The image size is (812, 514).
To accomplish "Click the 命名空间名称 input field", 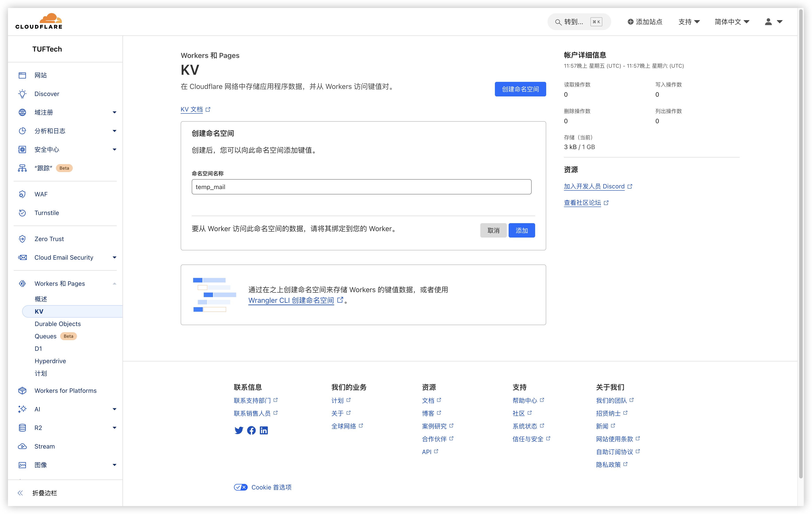I will pos(361,187).
